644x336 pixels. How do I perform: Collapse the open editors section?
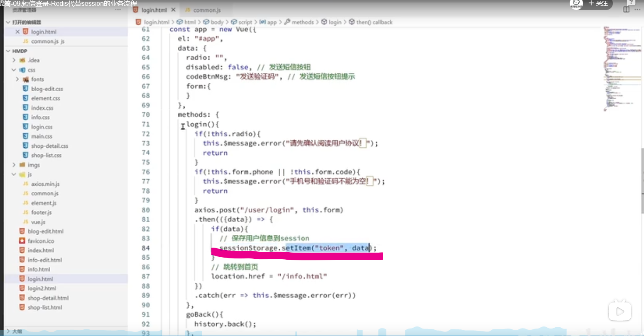(x=8, y=22)
